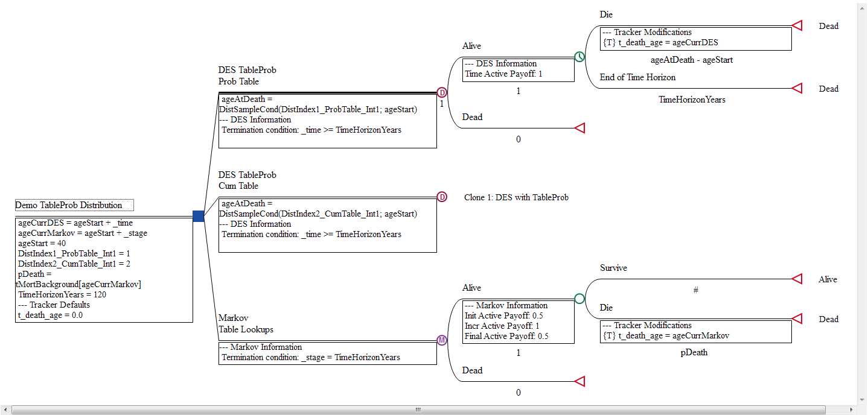Click terminal triangle of Dead branch under DES
Image resolution: width=868 pixels, height=415 pixels.
coord(579,128)
